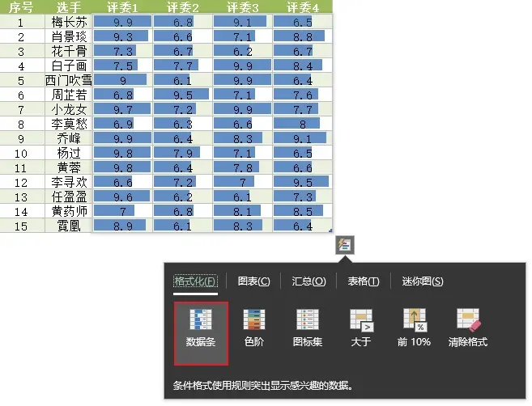532x406 pixels.
Task: Select the 序号 column header
Action: click(x=22, y=6)
